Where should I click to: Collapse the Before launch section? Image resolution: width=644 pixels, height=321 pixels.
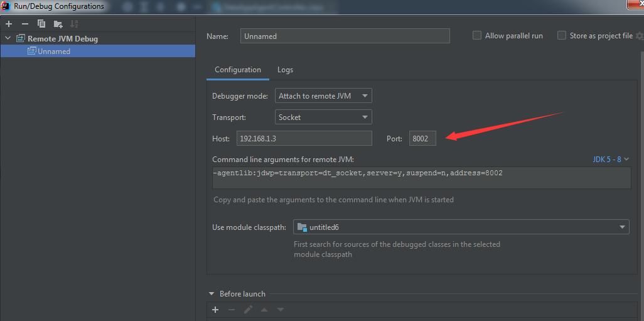point(212,294)
